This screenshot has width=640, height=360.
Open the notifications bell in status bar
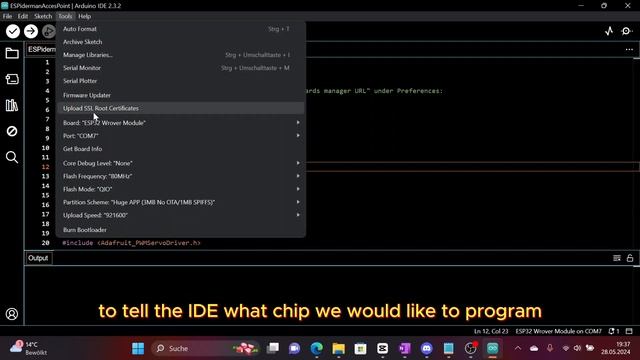click(614, 331)
